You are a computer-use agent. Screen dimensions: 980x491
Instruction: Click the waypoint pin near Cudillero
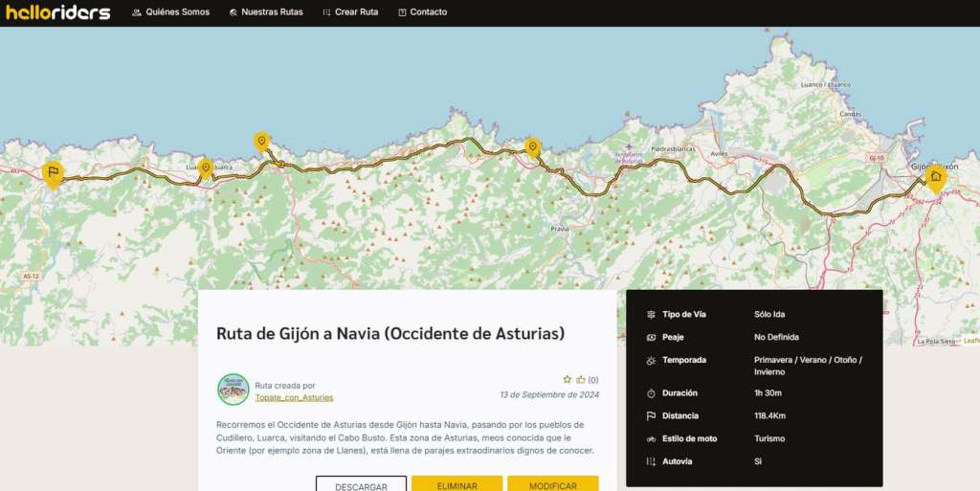tap(533, 146)
